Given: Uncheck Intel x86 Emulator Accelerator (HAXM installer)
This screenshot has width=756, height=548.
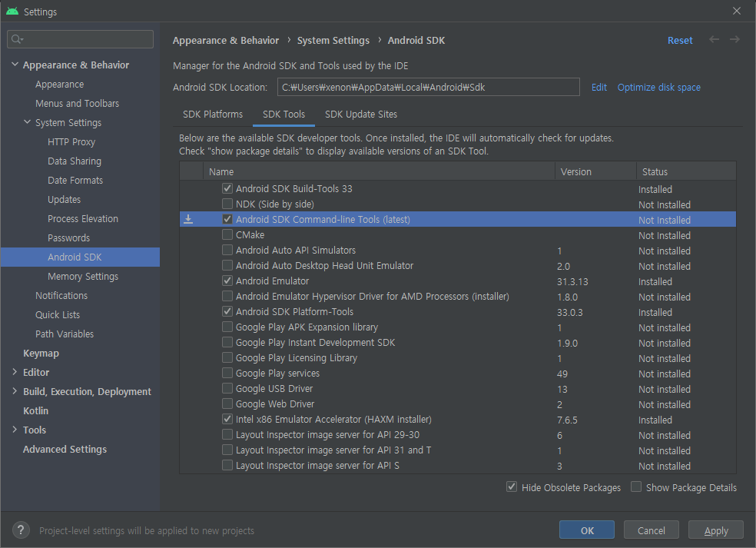Looking at the screenshot, I should [227, 419].
